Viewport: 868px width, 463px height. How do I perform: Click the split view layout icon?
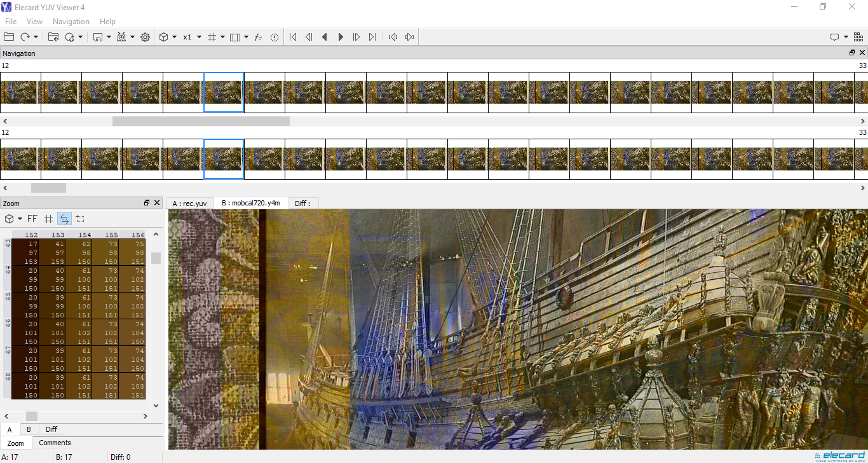[x=235, y=37]
